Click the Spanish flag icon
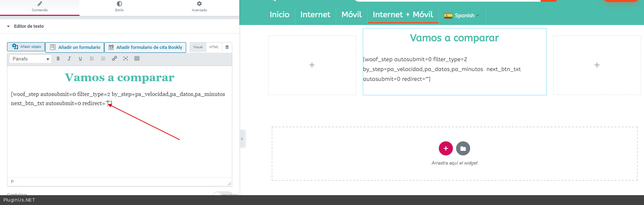 coord(448,15)
